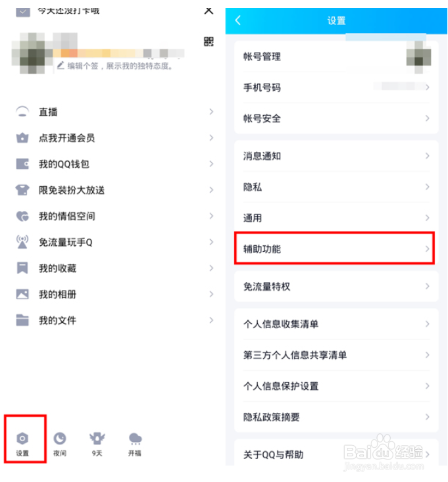
Task: Tap the 9天 check-in icon
Action: click(97, 439)
